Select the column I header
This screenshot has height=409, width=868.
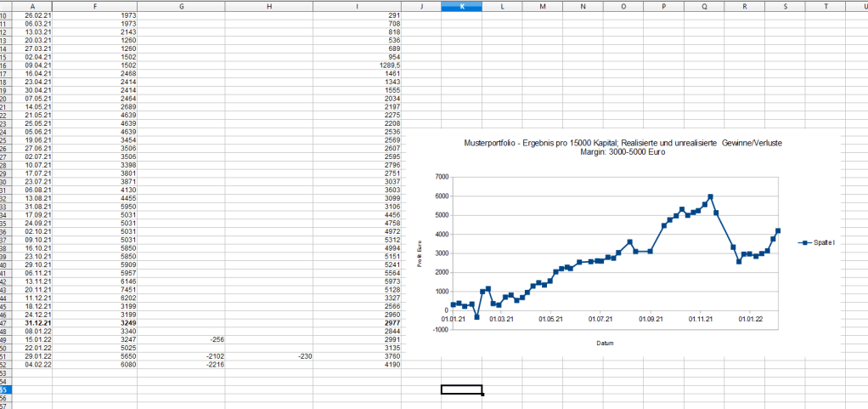[x=357, y=6]
